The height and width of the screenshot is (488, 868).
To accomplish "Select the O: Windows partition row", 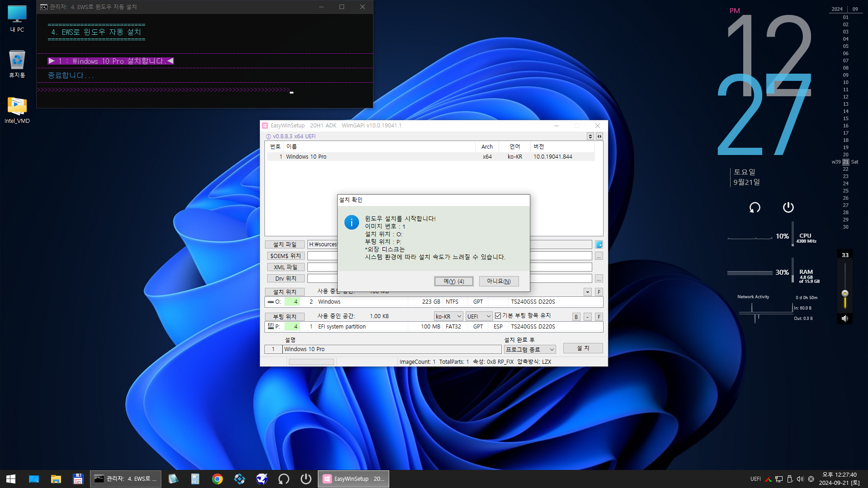I will tap(434, 302).
